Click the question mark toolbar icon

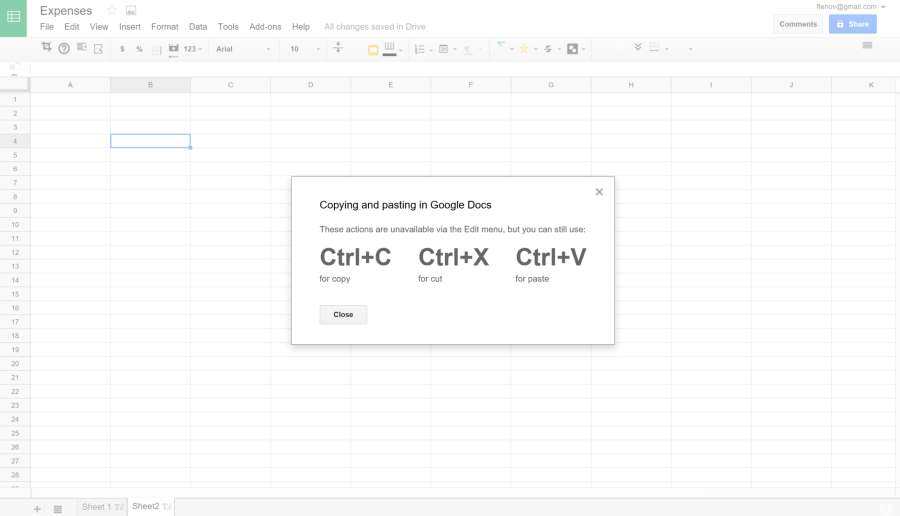(64, 49)
